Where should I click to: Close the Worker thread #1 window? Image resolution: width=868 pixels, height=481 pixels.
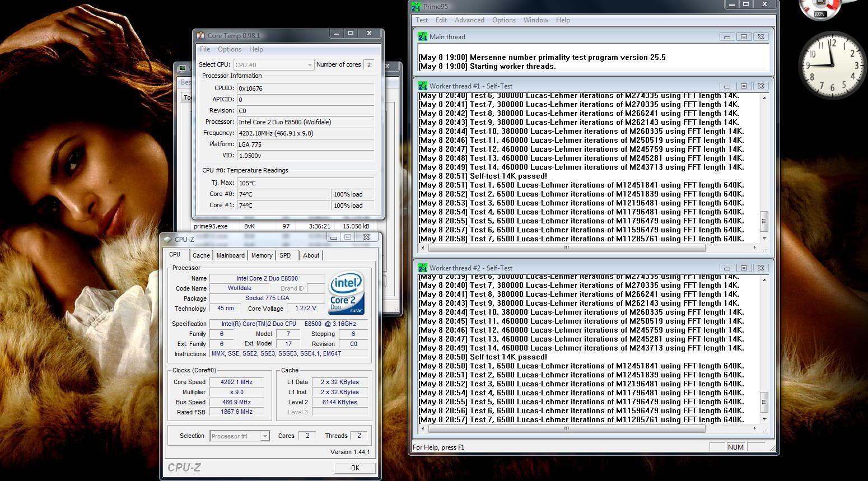tap(760, 86)
